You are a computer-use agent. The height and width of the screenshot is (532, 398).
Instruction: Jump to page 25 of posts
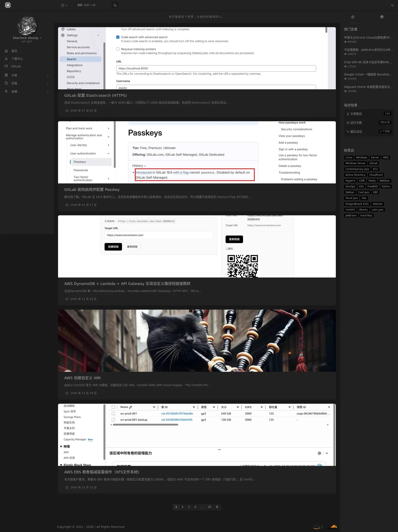pos(209,507)
